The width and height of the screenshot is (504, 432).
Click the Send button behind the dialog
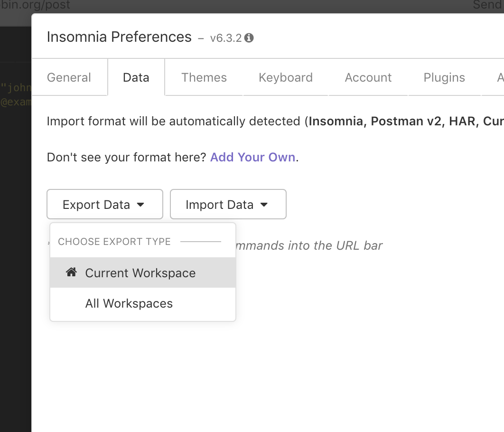pyautogui.click(x=488, y=5)
